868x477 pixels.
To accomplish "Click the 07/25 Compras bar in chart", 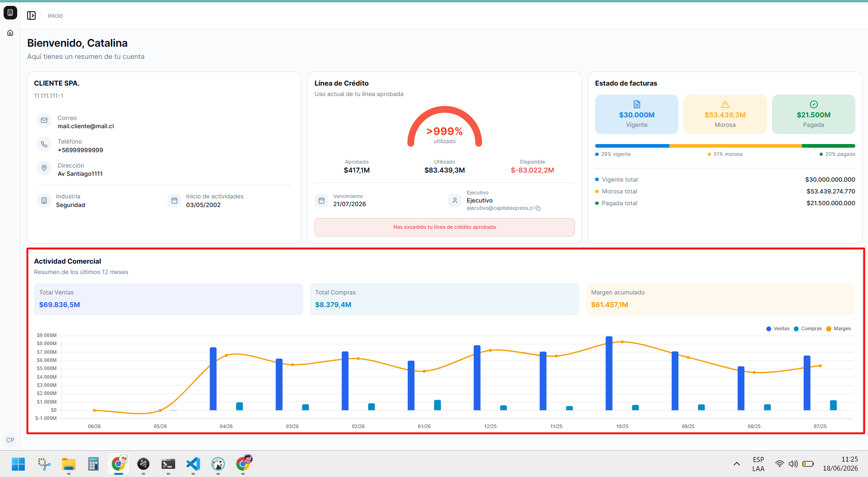I will (834, 405).
